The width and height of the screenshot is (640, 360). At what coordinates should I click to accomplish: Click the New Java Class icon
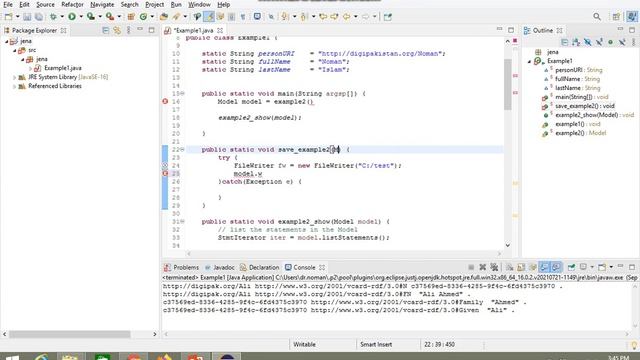pos(143,17)
